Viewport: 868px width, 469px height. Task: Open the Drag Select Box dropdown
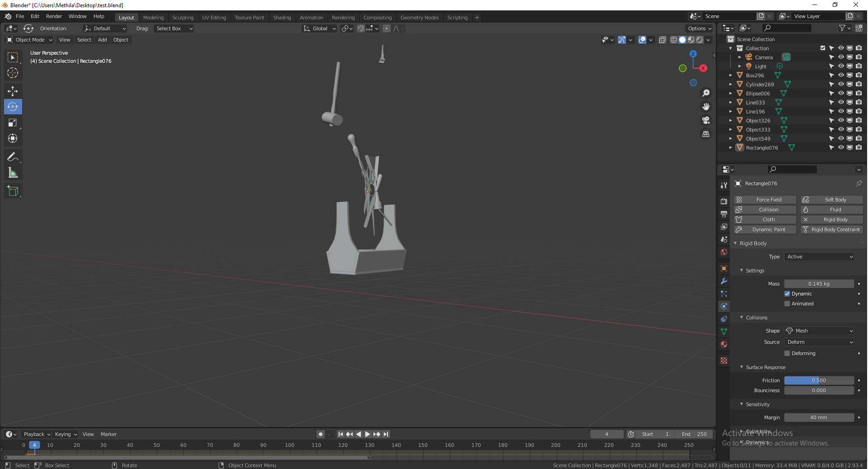coord(174,28)
